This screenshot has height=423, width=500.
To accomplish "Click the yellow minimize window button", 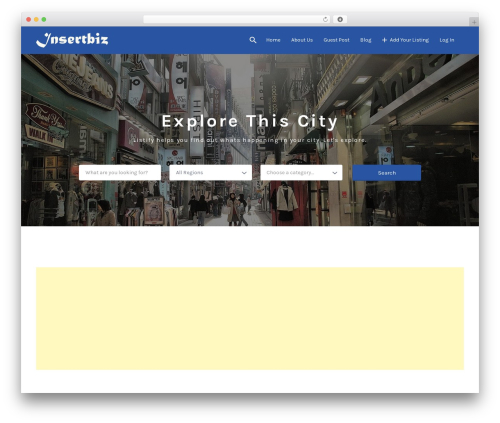I will [x=36, y=19].
